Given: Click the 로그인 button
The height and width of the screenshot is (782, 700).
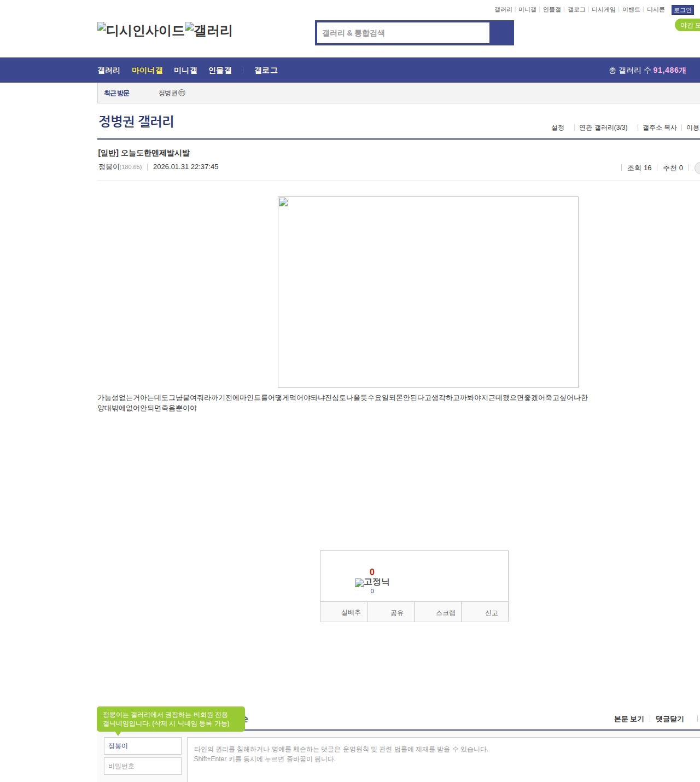Looking at the screenshot, I should (682, 10).
